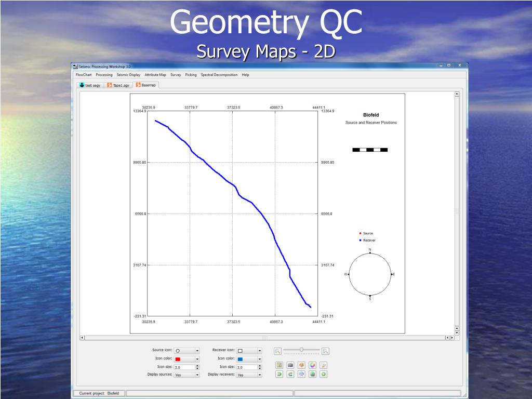Image resolution: width=532 pixels, height=399 pixels.
Task: Open the Picking menu
Action: click(191, 75)
